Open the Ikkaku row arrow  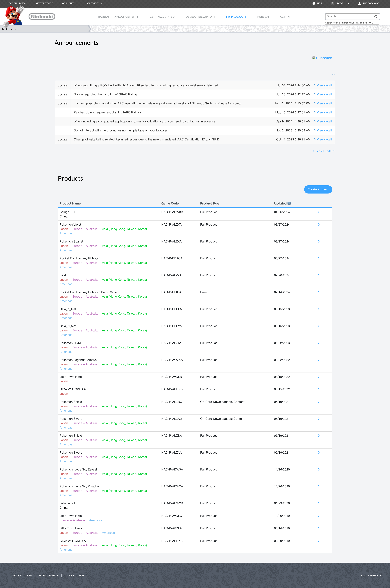click(x=319, y=275)
